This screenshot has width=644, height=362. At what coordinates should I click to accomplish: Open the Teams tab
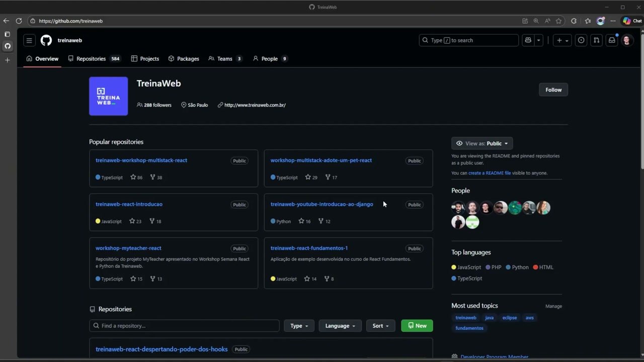(224, 58)
